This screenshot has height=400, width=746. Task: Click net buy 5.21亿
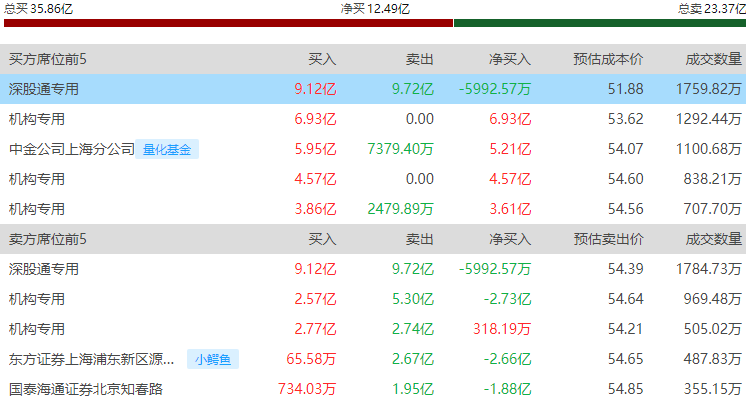click(510, 149)
